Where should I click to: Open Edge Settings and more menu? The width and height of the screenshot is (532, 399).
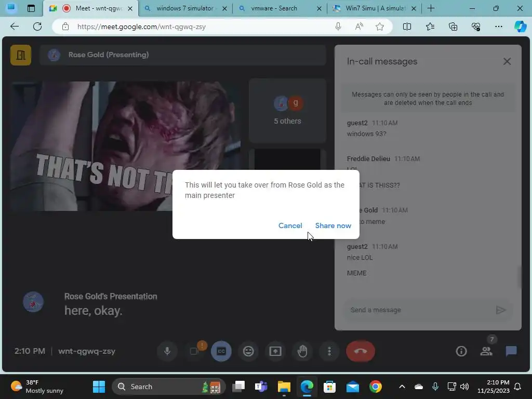click(498, 26)
